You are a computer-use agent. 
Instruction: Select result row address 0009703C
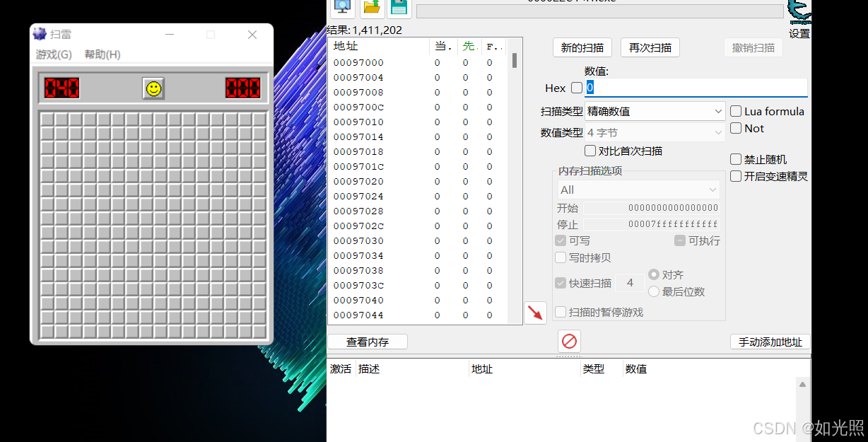[418, 285]
